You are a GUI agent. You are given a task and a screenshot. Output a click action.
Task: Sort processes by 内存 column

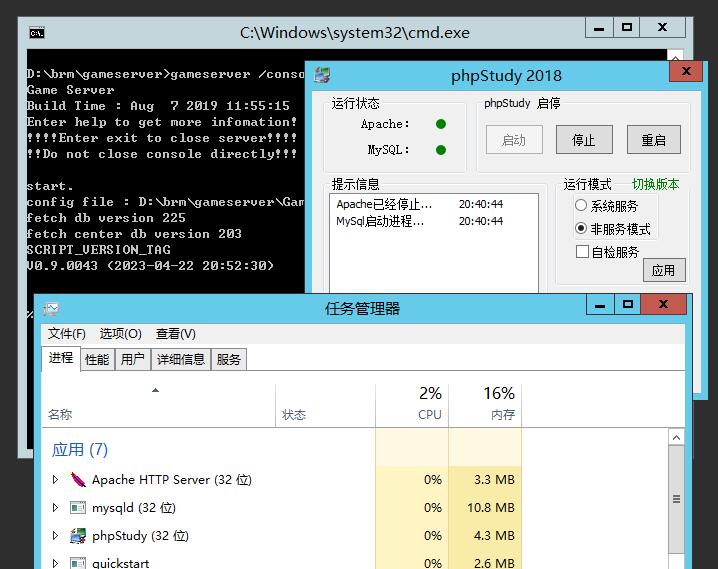pyautogui.click(x=485, y=405)
